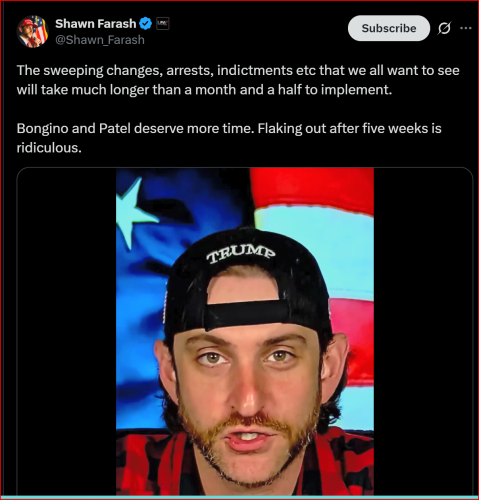Click the white star on the flag backdrop
The width and height of the screenshot is (479, 500).
click(134, 213)
